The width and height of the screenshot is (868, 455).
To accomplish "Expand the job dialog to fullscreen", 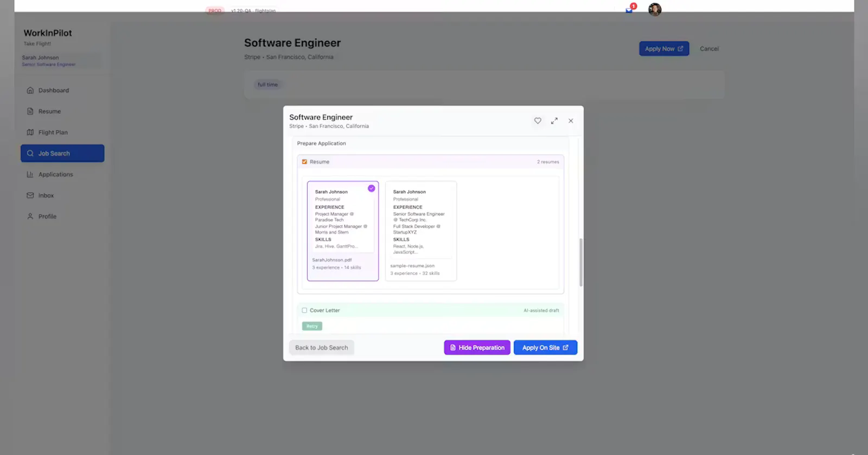I will [x=554, y=121].
